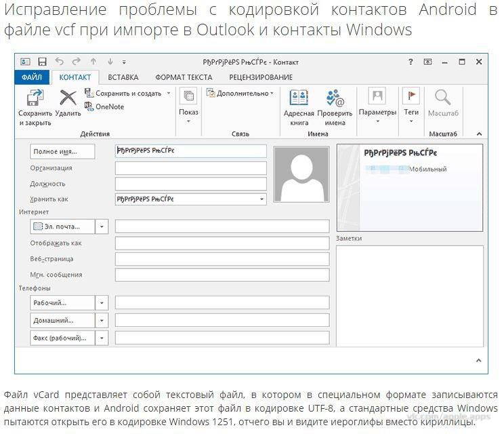Open the ФАЙЛ tab
Screen dimensions: 504x434
32,77
